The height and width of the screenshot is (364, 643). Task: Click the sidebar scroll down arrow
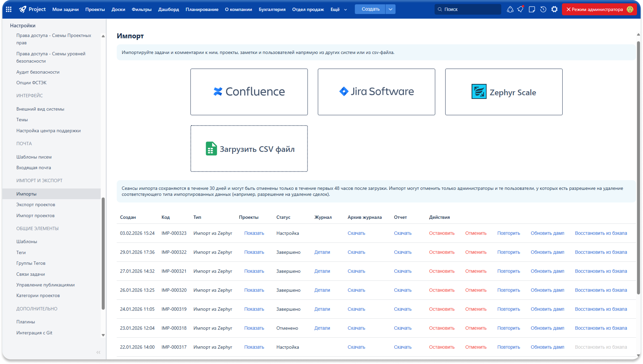103,335
